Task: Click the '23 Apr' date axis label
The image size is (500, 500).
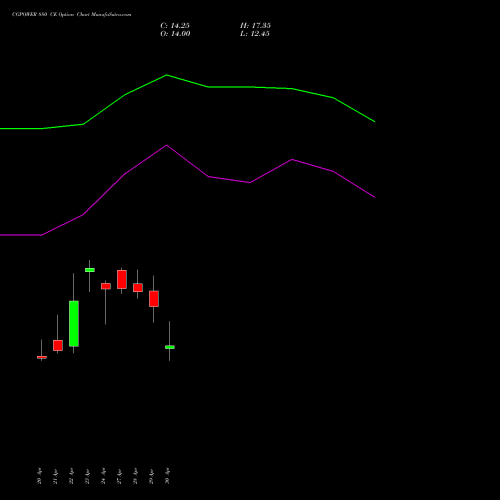Action: pyautogui.click(x=87, y=476)
